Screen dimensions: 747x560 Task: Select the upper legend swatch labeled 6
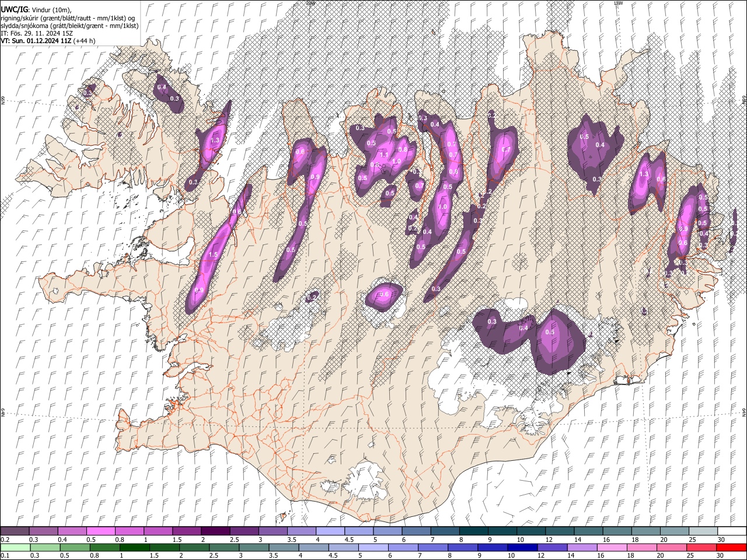(416, 531)
